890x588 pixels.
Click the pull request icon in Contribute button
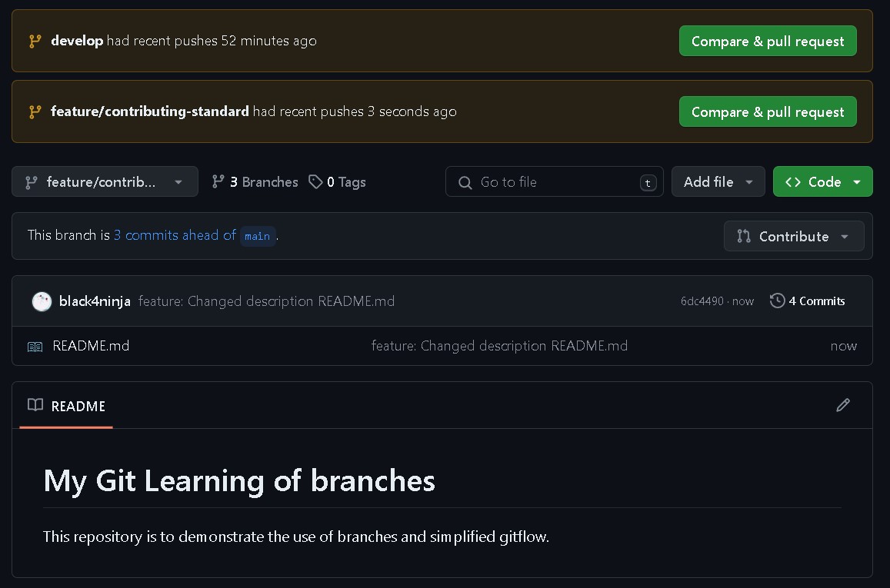744,236
